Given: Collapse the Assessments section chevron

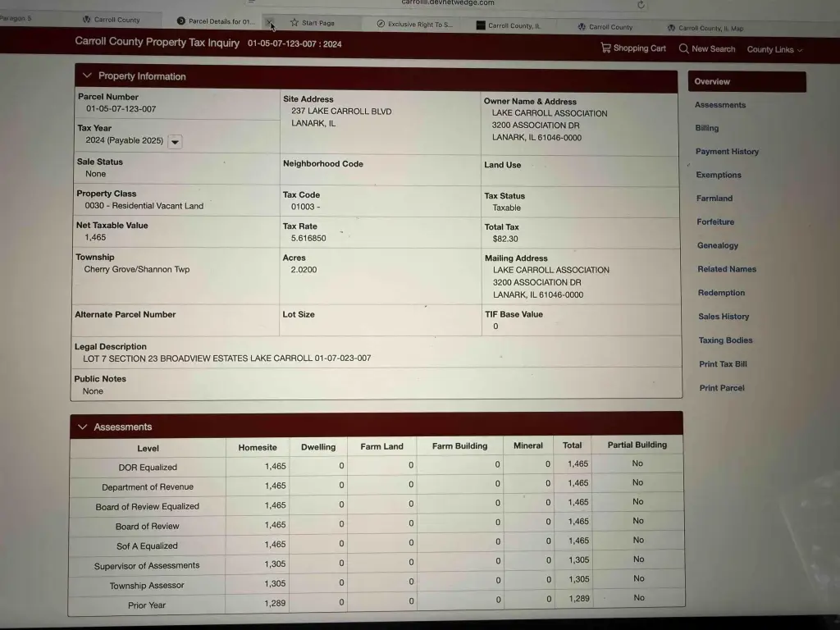Looking at the screenshot, I should (82, 427).
